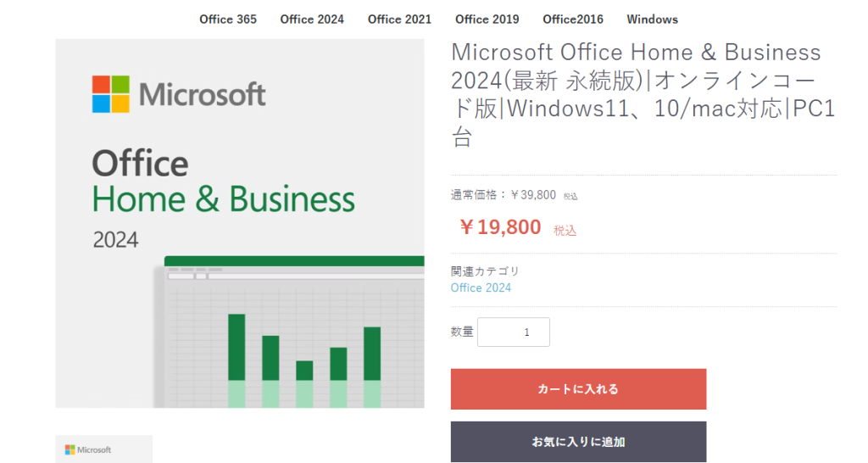Viewport: 868px width, 463px height.
Task: Go to the Office 2021 menu item
Action: (399, 19)
